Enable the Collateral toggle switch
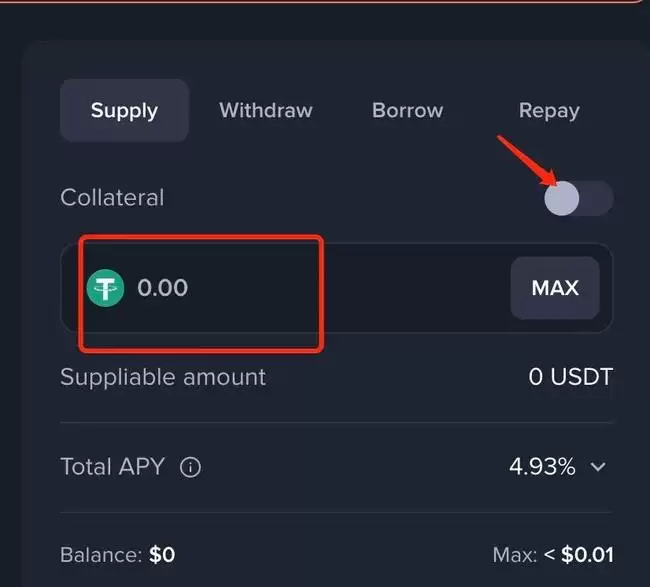 (578, 198)
